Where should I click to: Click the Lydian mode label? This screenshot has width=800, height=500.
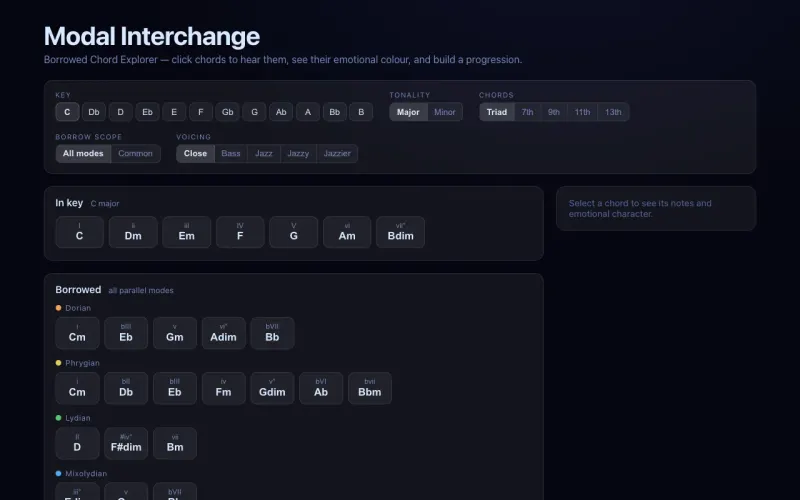(78, 418)
